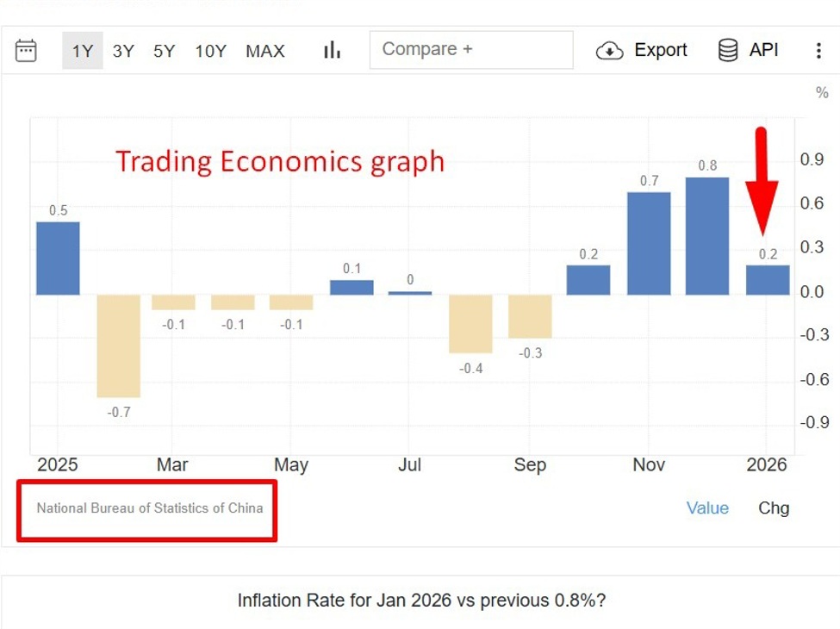Viewport: 840px width, 629px height.
Task: Select the January 2026 0.2 bar
Action: pos(767,280)
